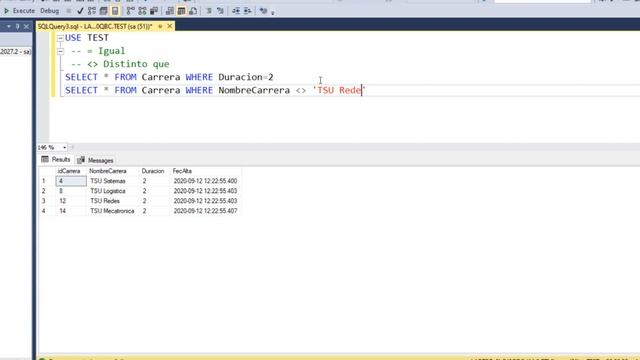Viewport: 640px width, 360px height.
Task: Start the Debug button
Action: pyautogui.click(x=49, y=11)
